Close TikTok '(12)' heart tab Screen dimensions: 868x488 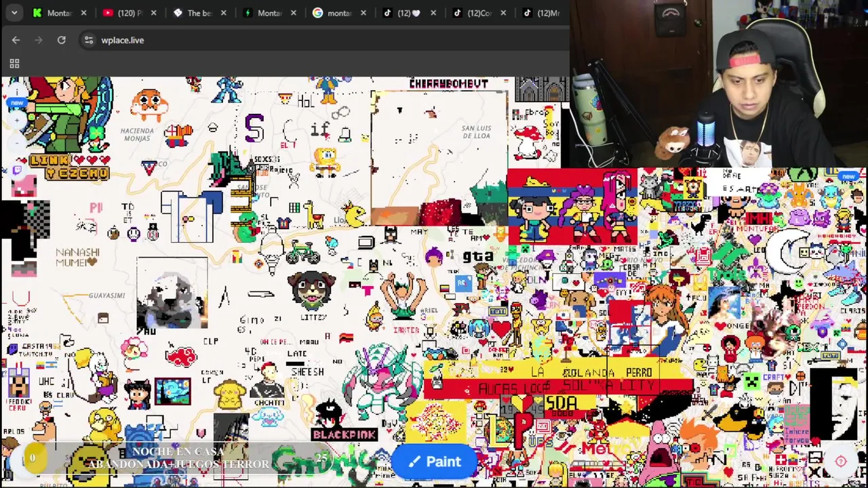[433, 13]
